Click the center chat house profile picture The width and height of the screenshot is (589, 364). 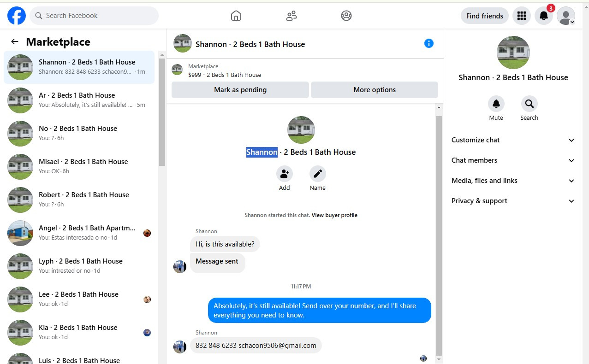coord(301,130)
